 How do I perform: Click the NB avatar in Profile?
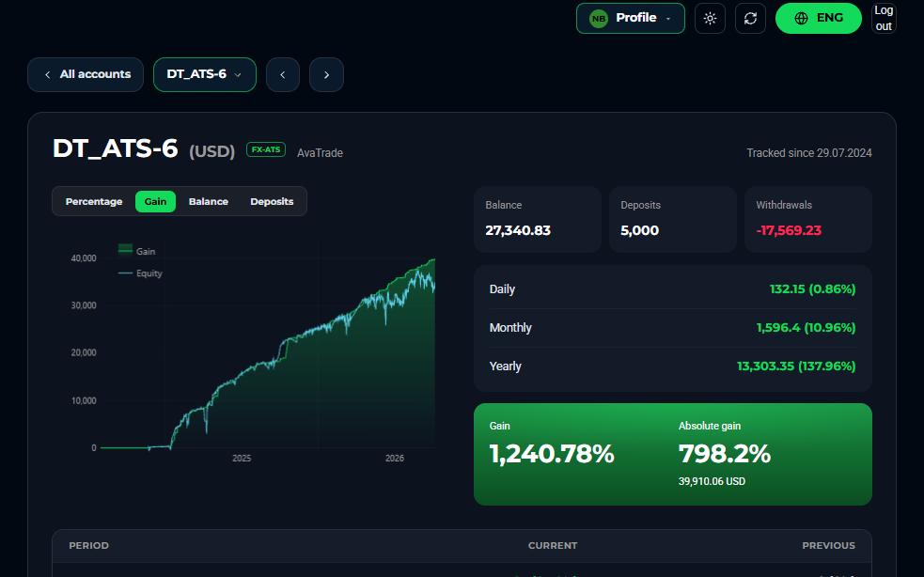point(599,18)
